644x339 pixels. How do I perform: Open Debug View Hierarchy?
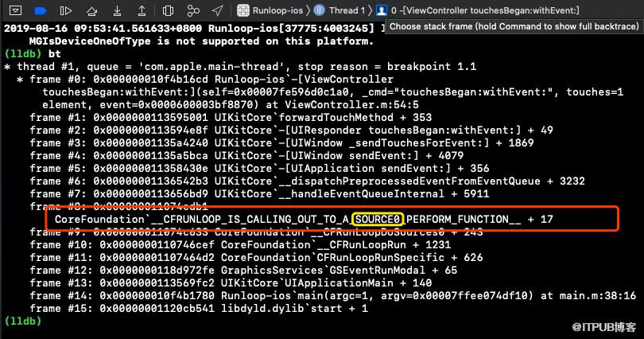(x=168, y=10)
